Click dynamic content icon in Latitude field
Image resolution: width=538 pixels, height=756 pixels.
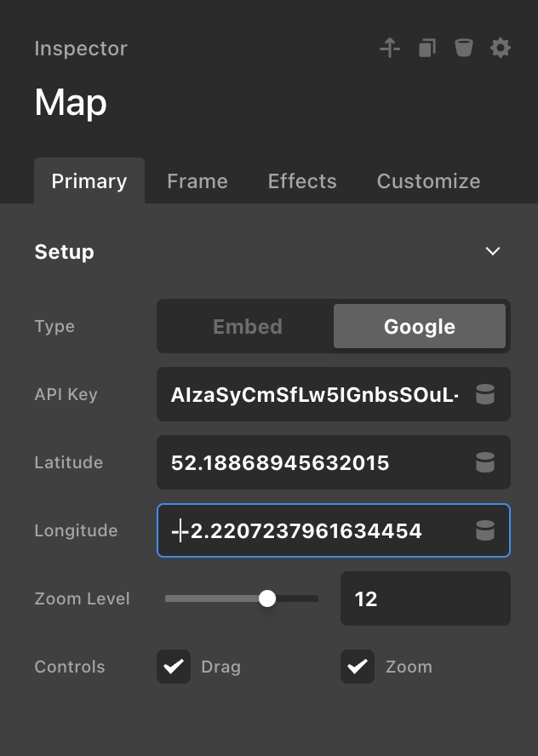point(484,462)
